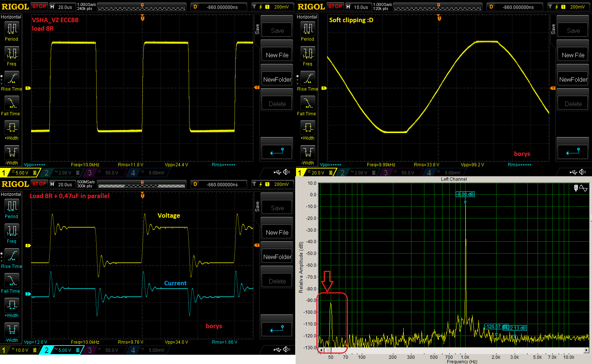Select Freq measurement in VSHA_VZ ECC88 scope
This screenshot has width=592, height=364.
coord(11,54)
